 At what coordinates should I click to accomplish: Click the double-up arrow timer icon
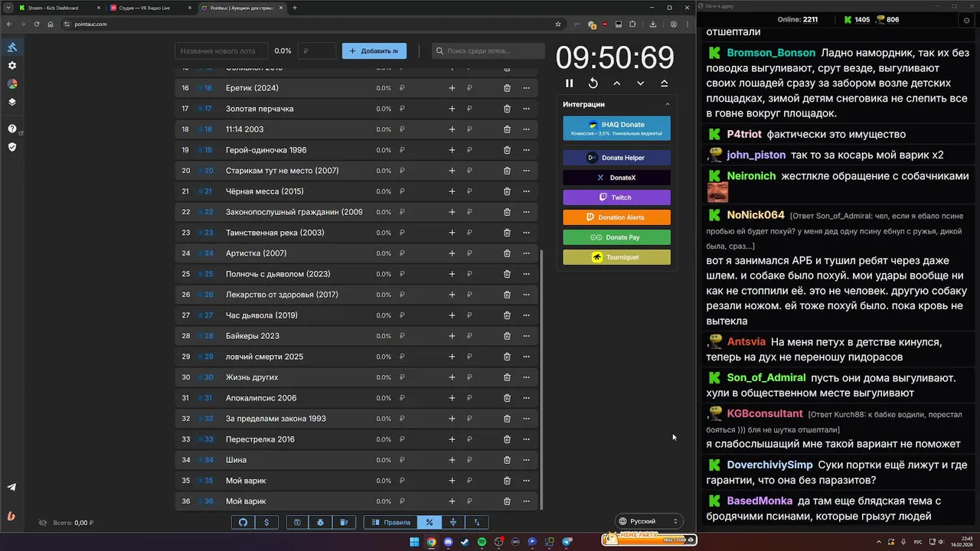click(x=664, y=83)
